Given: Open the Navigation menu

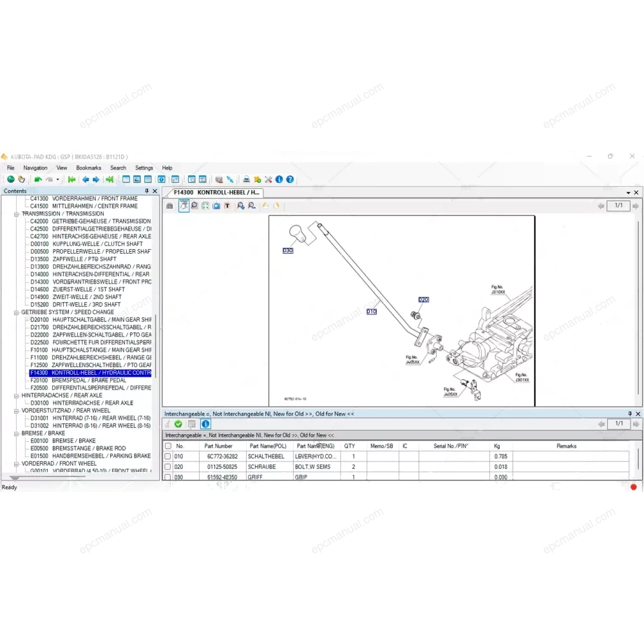Looking at the screenshot, I should pos(35,168).
